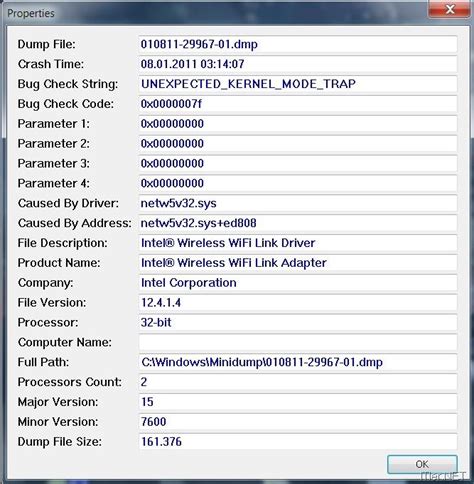The width and height of the screenshot is (474, 484).
Task: Click the Parameter 1 value field
Action: coord(298,124)
